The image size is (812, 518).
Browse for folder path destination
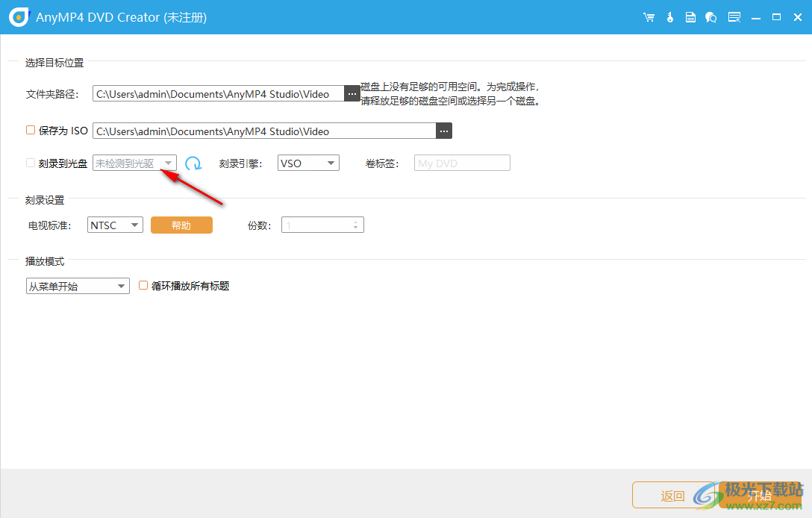point(352,94)
